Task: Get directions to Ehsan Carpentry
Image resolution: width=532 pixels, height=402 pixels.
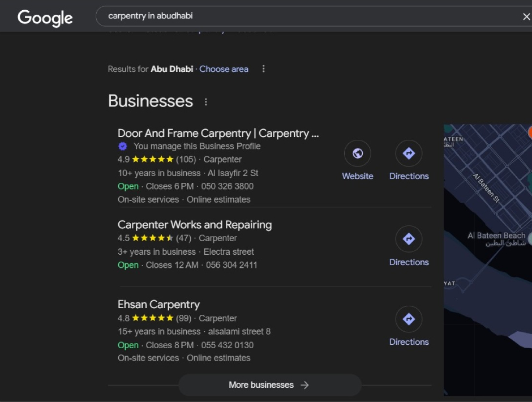Action: pyautogui.click(x=409, y=319)
